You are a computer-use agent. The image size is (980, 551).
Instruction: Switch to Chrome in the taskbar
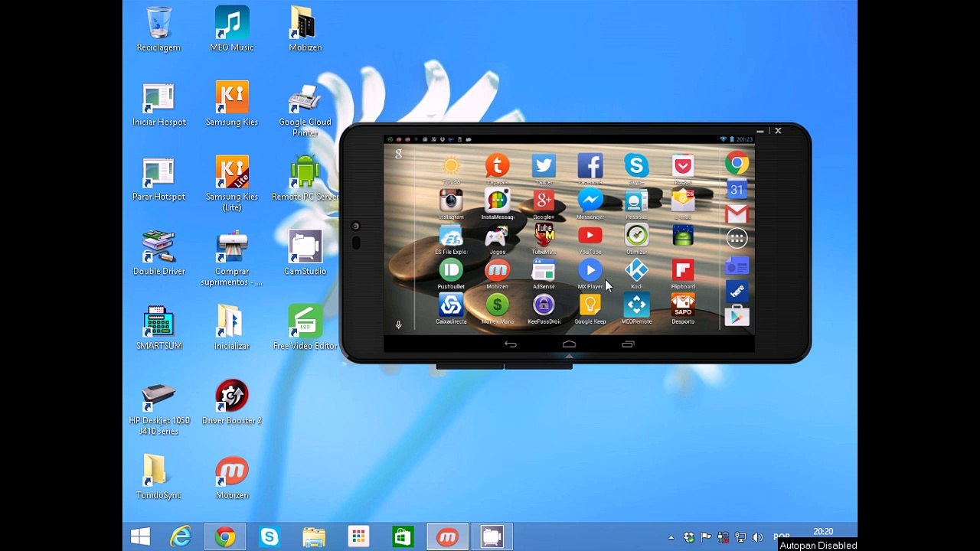(225, 537)
